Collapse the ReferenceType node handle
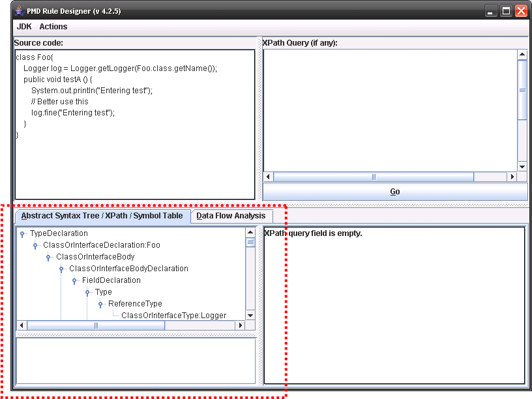The width and height of the screenshot is (532, 399). tap(99, 304)
